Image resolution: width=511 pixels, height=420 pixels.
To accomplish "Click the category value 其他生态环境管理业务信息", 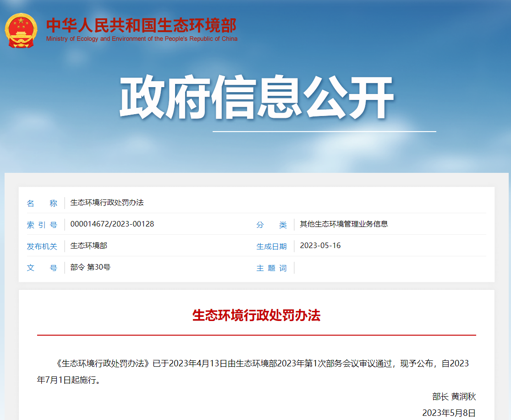I will [344, 224].
